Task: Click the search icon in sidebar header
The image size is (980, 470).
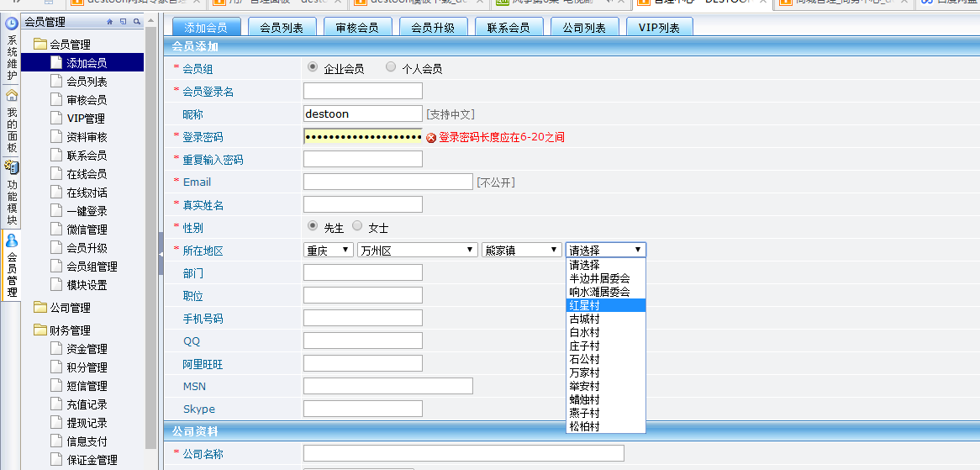Action: click(x=137, y=22)
